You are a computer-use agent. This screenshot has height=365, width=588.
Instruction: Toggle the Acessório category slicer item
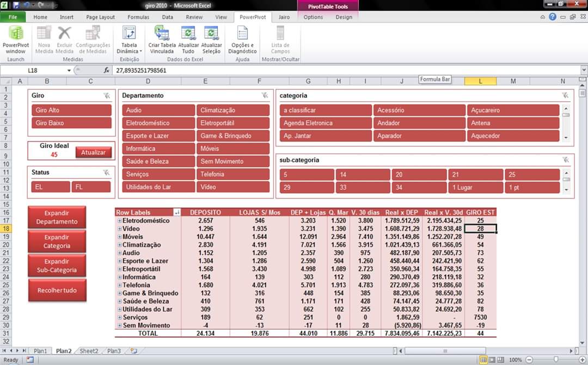(419, 110)
